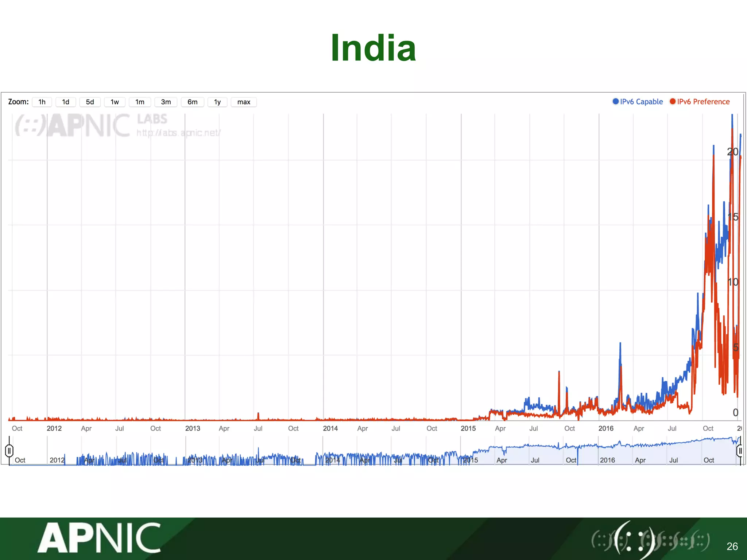Image resolution: width=747 pixels, height=560 pixels.
Task: Grab the left range selector handle
Action: 9,451
